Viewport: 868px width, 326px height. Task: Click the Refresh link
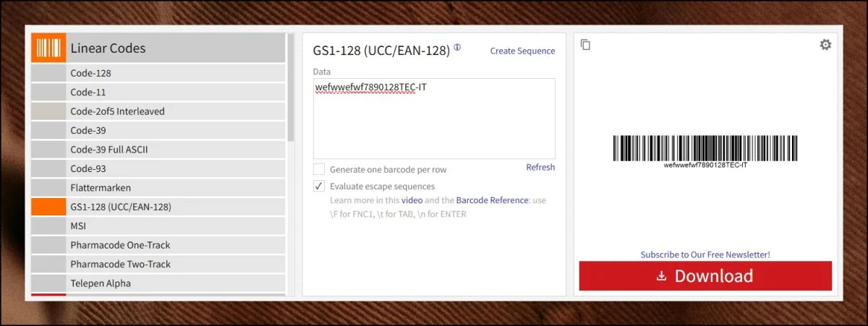[x=540, y=167]
